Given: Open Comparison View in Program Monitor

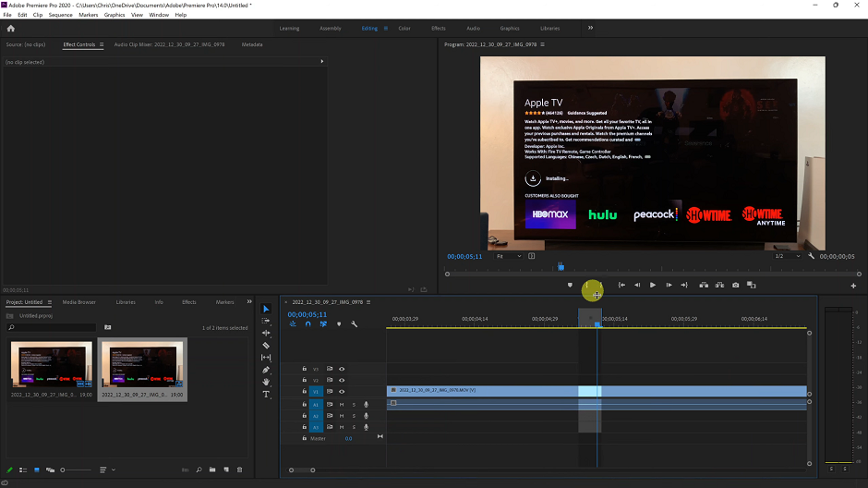Looking at the screenshot, I should coord(752,286).
